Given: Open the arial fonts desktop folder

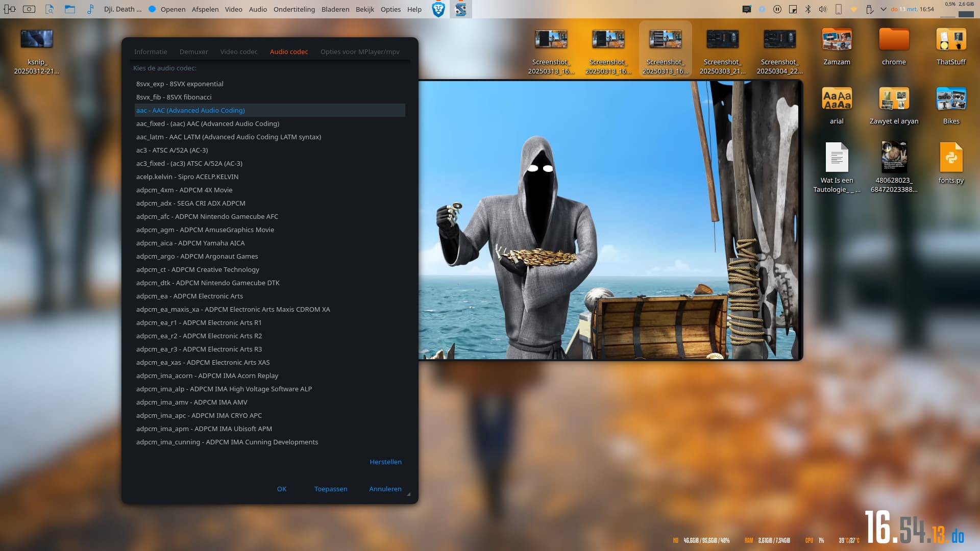Looking at the screenshot, I should 837,106.
